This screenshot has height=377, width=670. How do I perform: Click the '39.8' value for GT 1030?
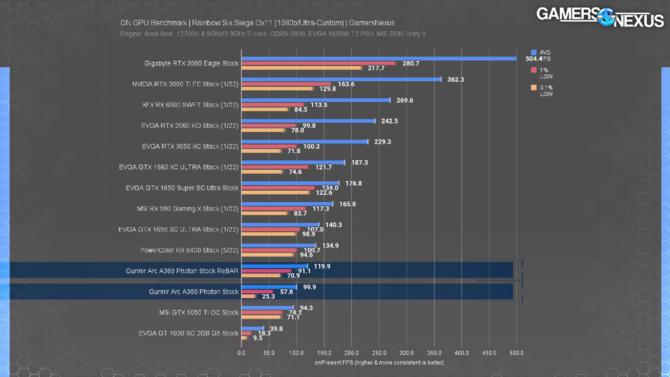276,329
